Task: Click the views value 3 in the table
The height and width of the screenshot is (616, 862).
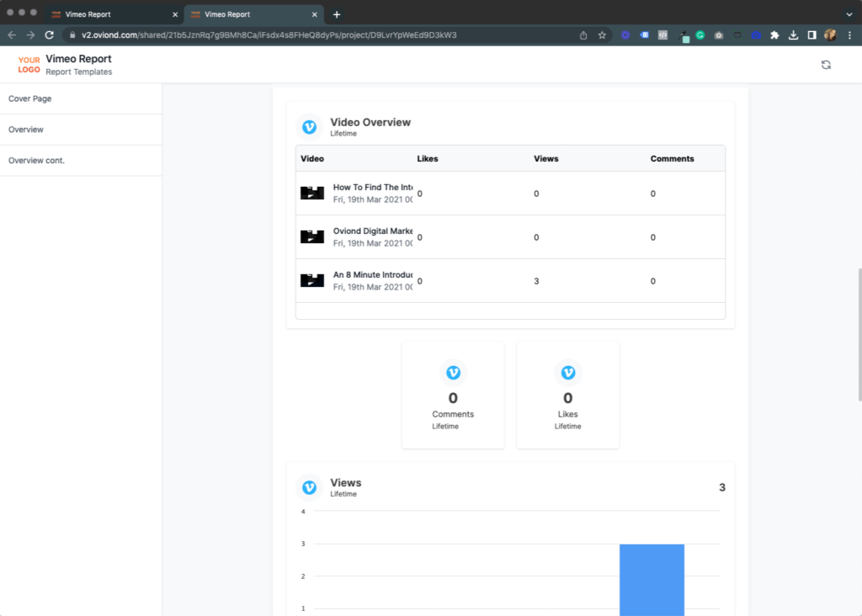Action: (536, 281)
